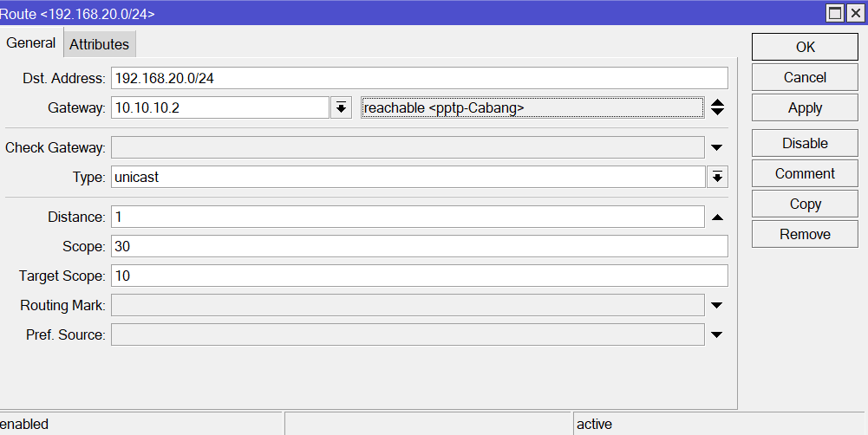
Task: Add a Comment to the route
Action: click(x=805, y=174)
